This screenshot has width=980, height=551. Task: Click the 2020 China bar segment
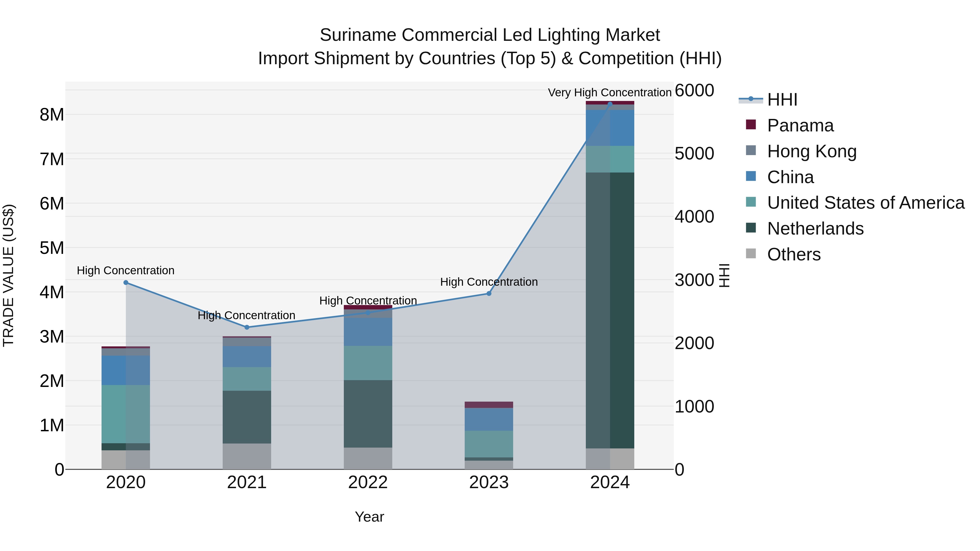coord(126,370)
